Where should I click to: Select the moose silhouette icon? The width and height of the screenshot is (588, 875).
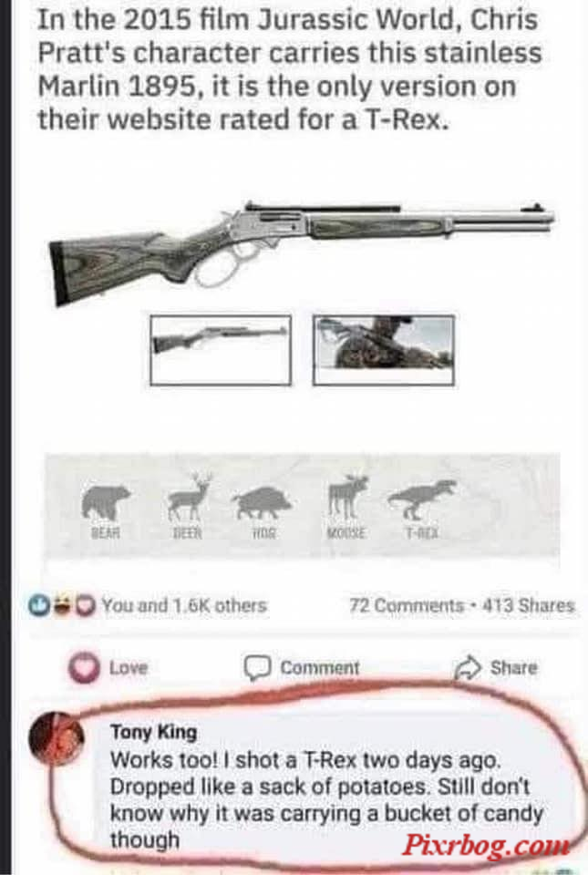(348, 498)
